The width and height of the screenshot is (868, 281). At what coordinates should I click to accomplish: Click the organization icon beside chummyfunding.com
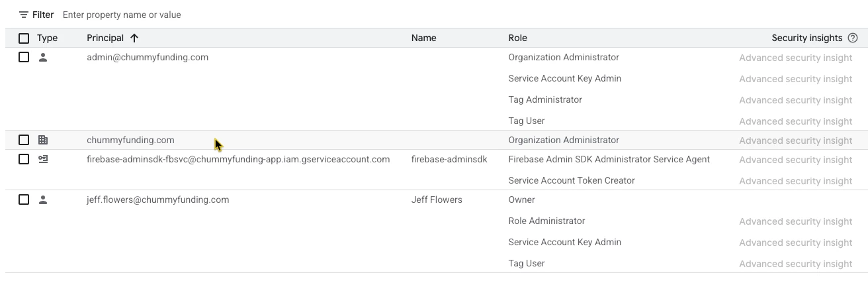click(43, 140)
